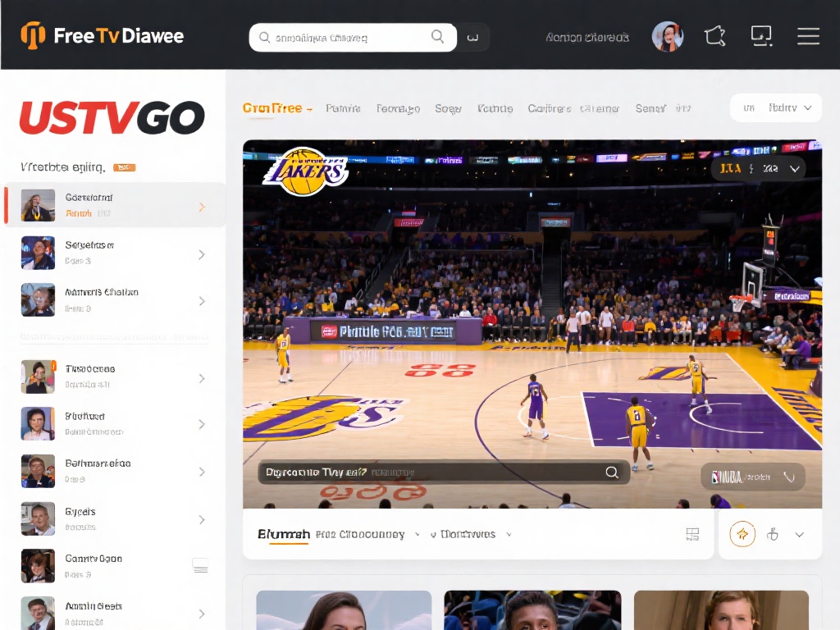Viewport: 840px width, 630px height.
Task: Click the list icon beside the eighth sidebar channel
Action: 200,565
